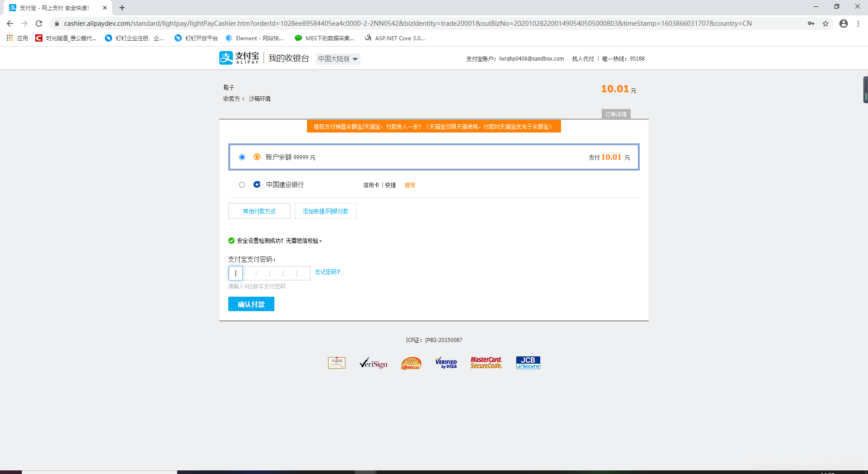868x474 pixels.
Task: Click the browser forward arrow
Action: click(x=24, y=24)
